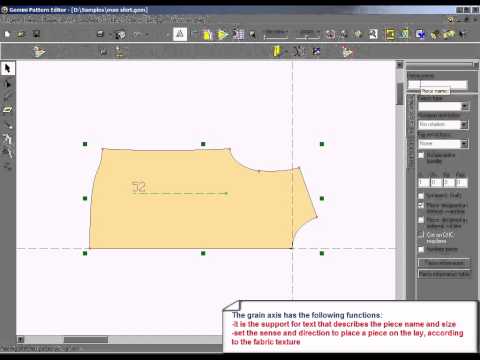Image resolution: width=480 pixels, height=360 pixels.
Task: Click the yellow square frame icon
Action: 390,34
